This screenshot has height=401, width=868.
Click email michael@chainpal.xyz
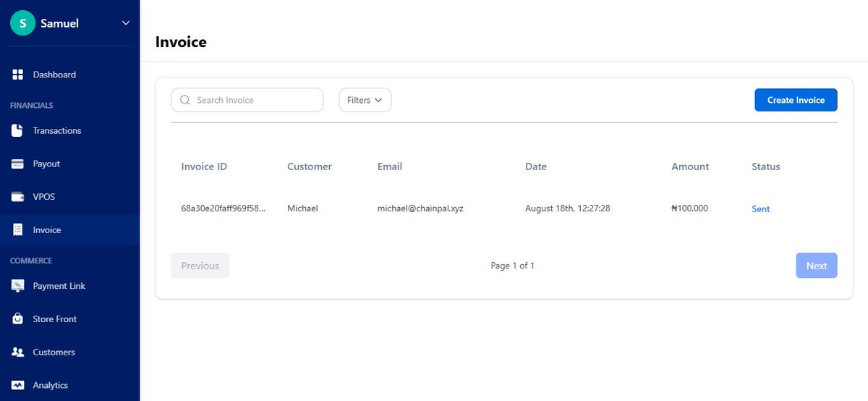click(x=420, y=208)
